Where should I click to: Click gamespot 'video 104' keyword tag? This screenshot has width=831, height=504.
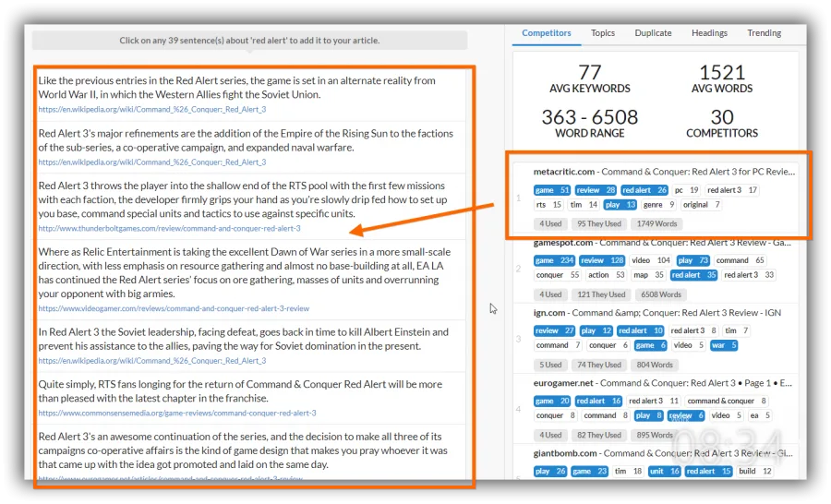[651, 260]
